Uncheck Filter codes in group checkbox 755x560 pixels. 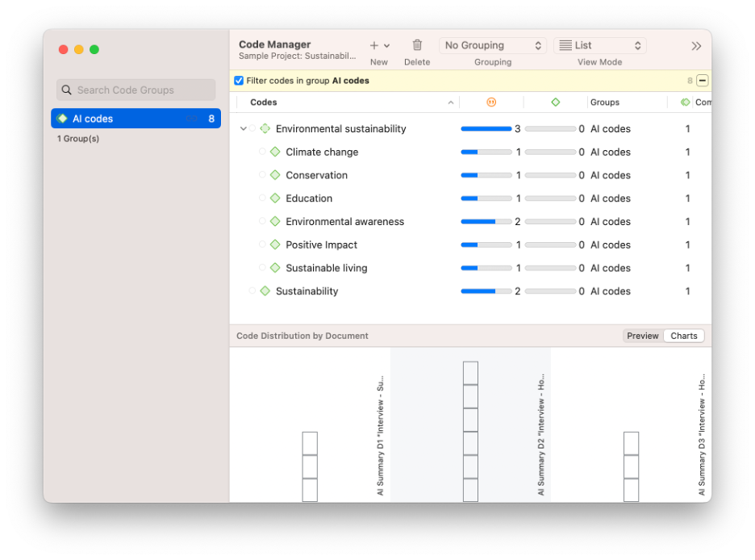[x=239, y=81]
